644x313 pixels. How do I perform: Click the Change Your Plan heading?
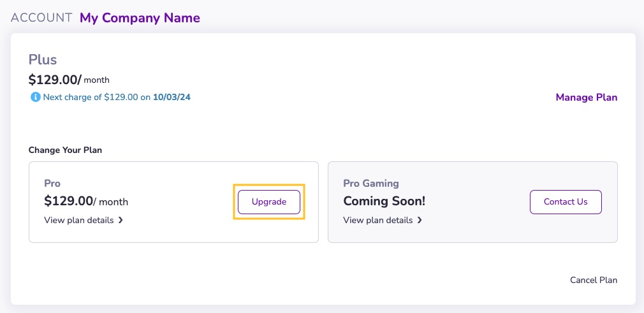click(65, 150)
